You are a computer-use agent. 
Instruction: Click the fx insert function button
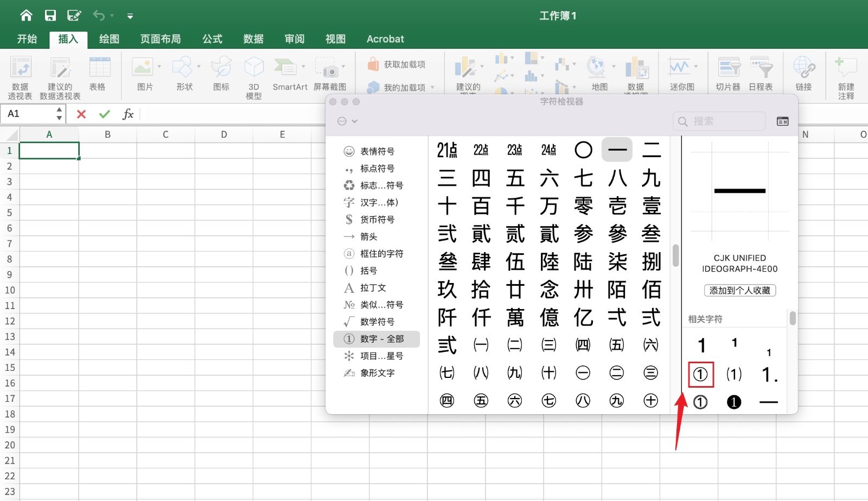[128, 114]
